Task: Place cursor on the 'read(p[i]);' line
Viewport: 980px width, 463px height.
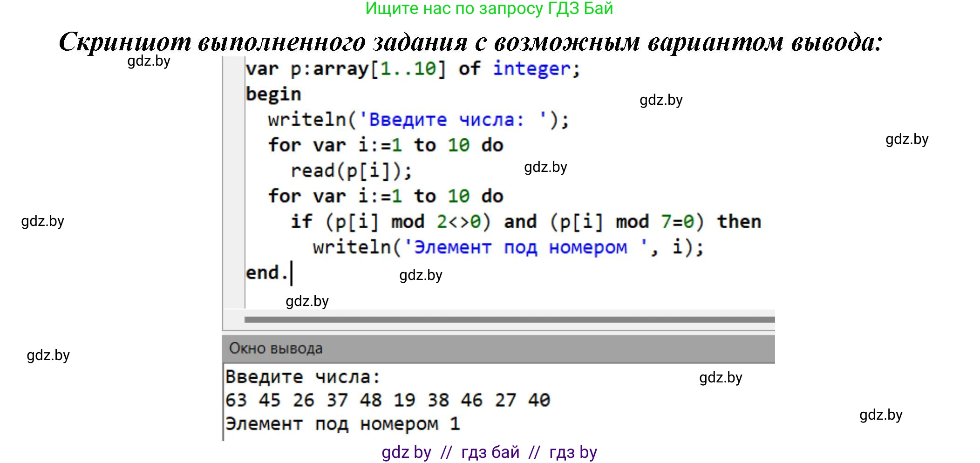Action: (351, 170)
